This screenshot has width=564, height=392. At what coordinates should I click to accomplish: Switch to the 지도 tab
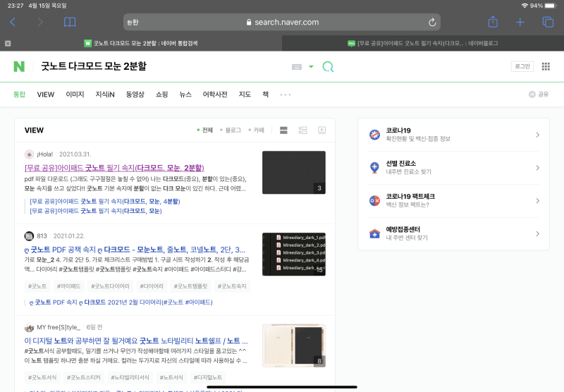pyautogui.click(x=245, y=94)
